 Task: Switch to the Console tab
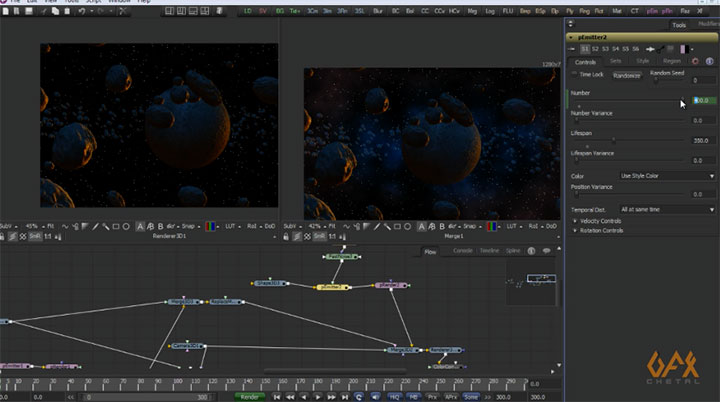pos(462,251)
